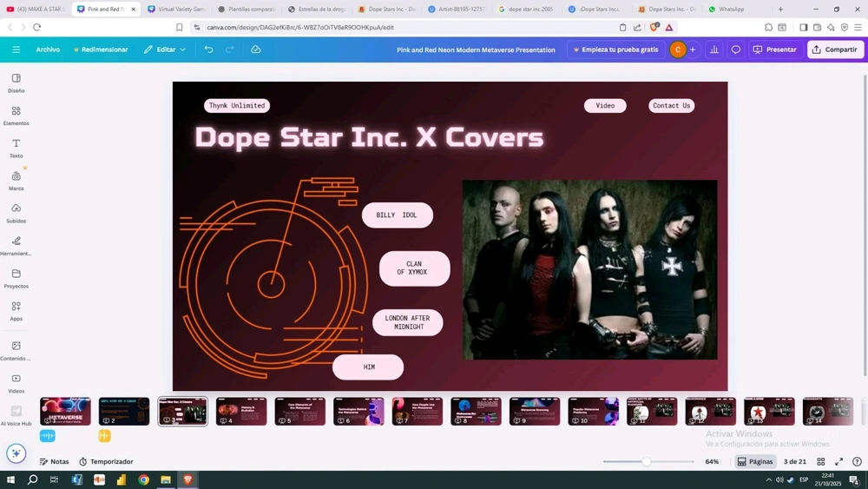The image size is (868, 489).
Task: Open the Archivo menu
Action: (x=48, y=50)
